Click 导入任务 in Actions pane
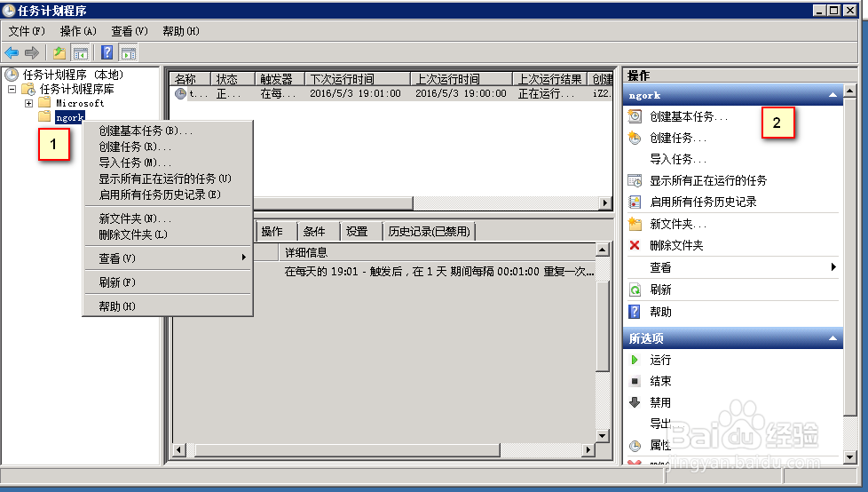Viewport: 868px width, 492px height. (x=678, y=160)
